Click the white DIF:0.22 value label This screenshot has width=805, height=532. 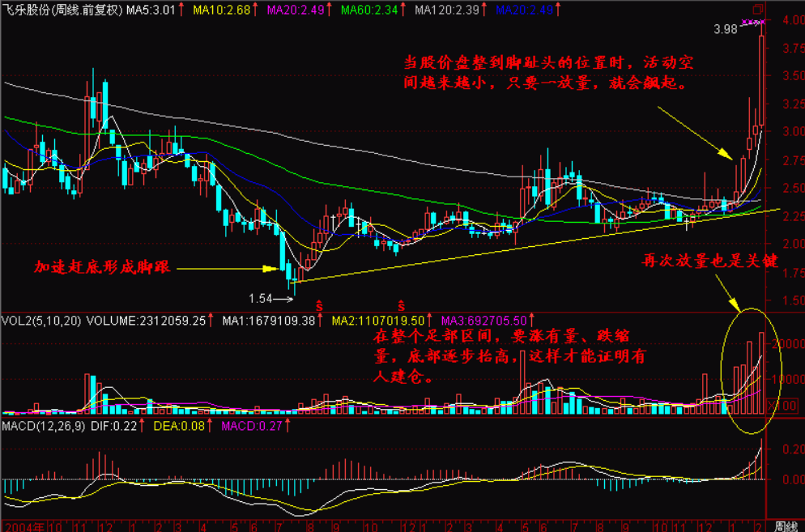coord(116,425)
